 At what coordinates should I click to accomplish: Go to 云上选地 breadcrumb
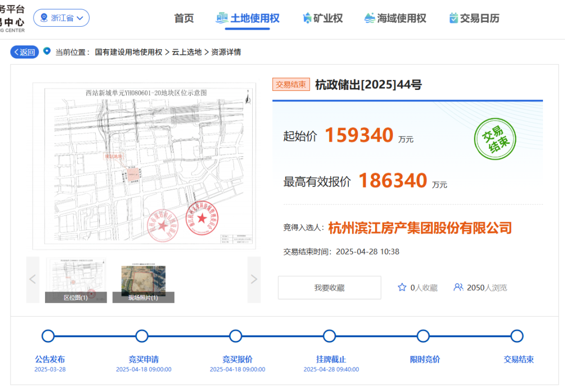pos(187,52)
